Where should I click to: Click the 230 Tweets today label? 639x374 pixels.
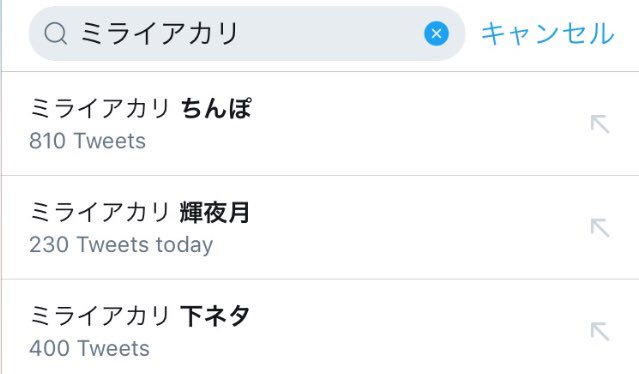(x=121, y=245)
